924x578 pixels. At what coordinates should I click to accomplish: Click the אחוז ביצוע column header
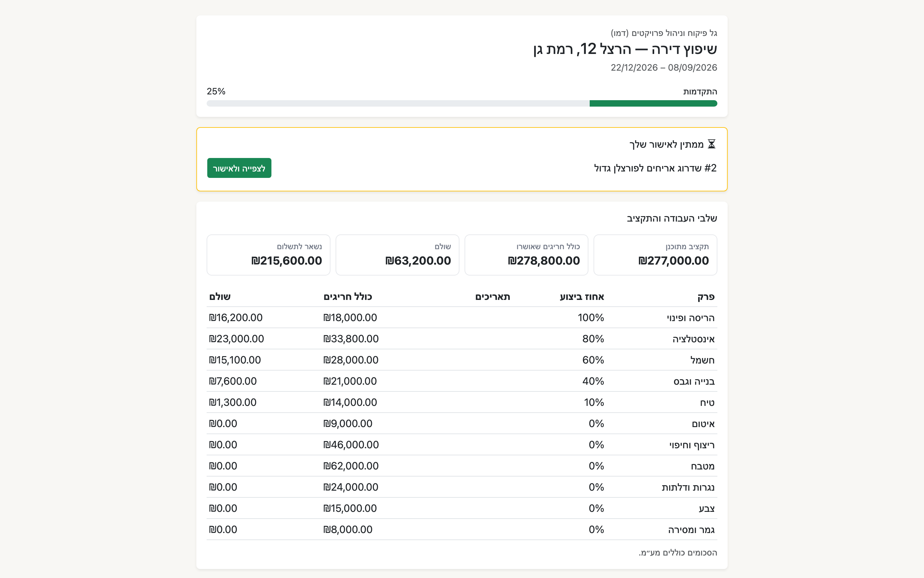coord(582,297)
